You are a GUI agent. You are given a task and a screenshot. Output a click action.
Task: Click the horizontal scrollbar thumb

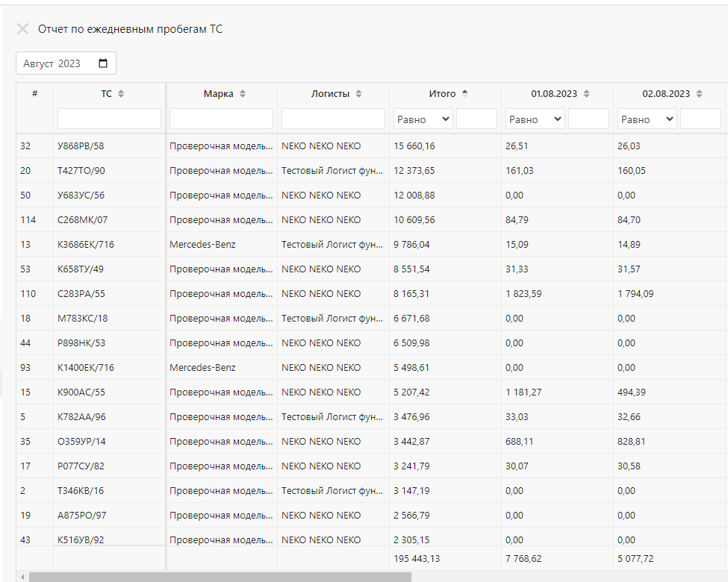(x=220, y=577)
